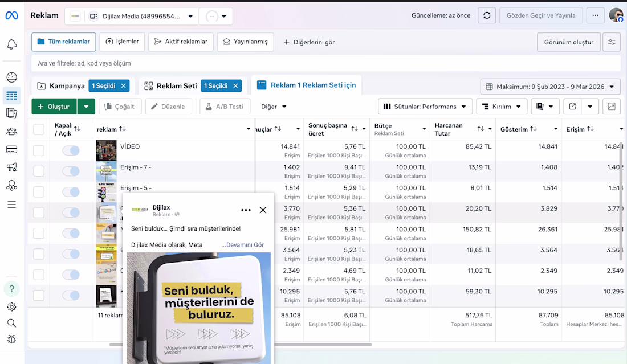Image resolution: width=627 pixels, height=364 pixels.
Task: Open the reklam column header dropdown
Action: (249, 129)
